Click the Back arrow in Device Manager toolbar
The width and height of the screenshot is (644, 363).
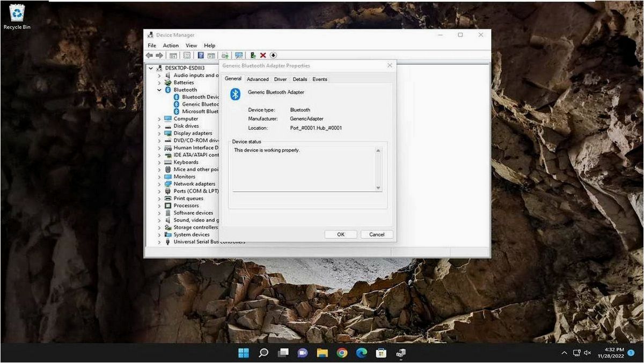pyautogui.click(x=149, y=55)
